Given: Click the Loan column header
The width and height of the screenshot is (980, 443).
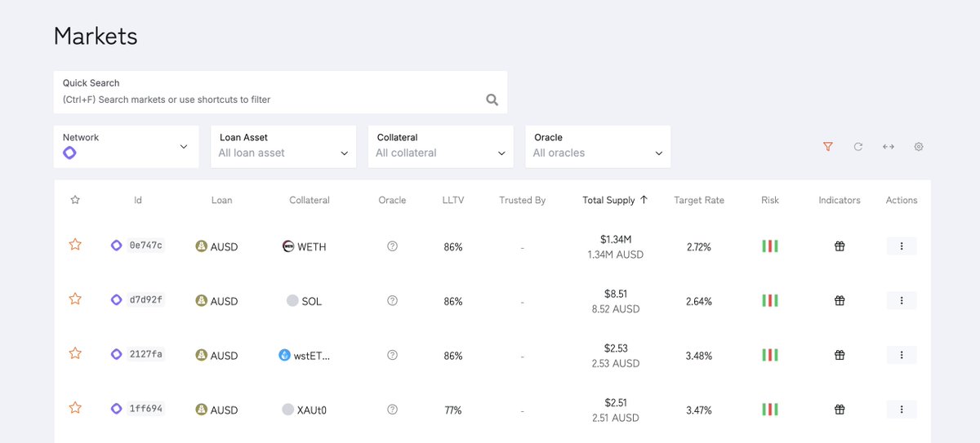Looking at the screenshot, I should [x=221, y=200].
